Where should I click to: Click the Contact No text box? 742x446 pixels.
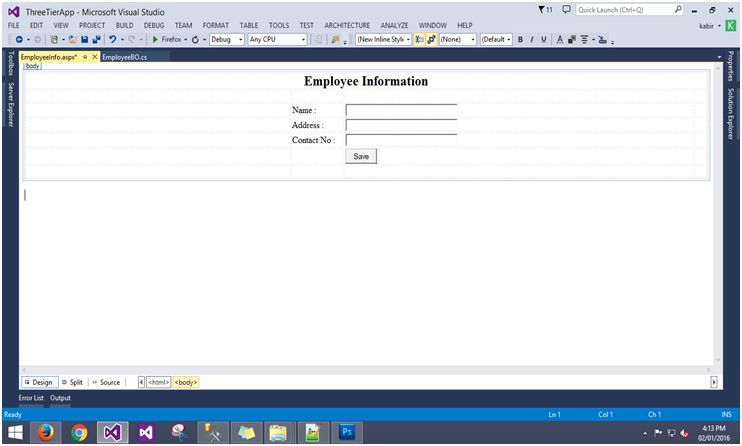coord(401,140)
